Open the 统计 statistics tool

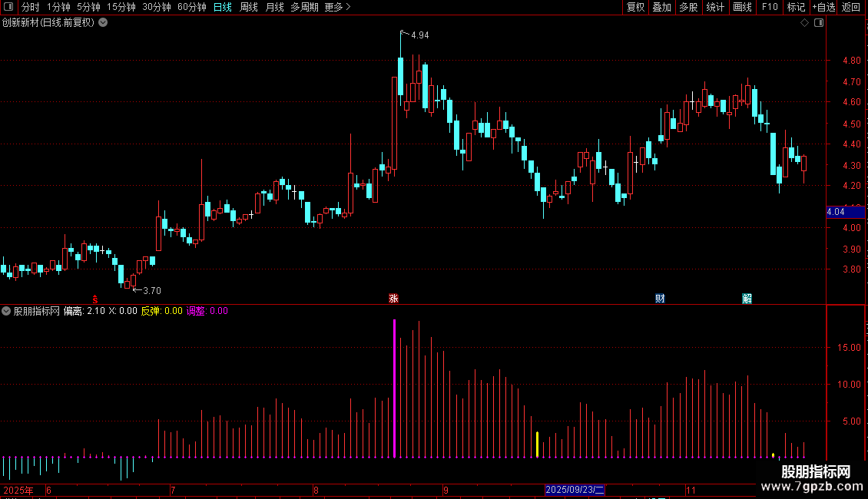point(714,7)
